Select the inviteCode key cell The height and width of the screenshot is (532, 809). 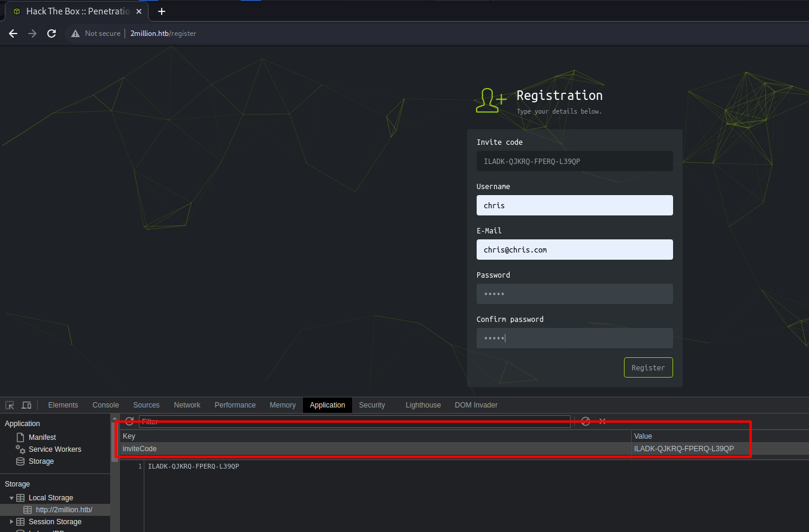pos(375,449)
